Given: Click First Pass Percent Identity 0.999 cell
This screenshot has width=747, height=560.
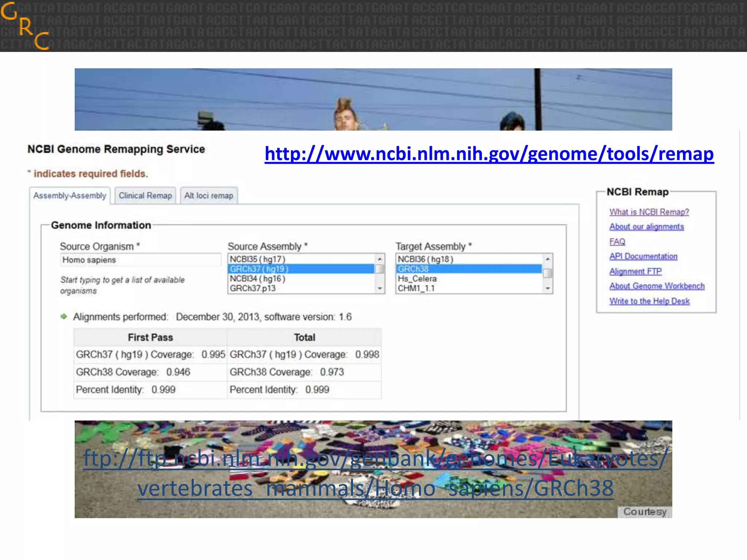Looking at the screenshot, I should (150, 390).
